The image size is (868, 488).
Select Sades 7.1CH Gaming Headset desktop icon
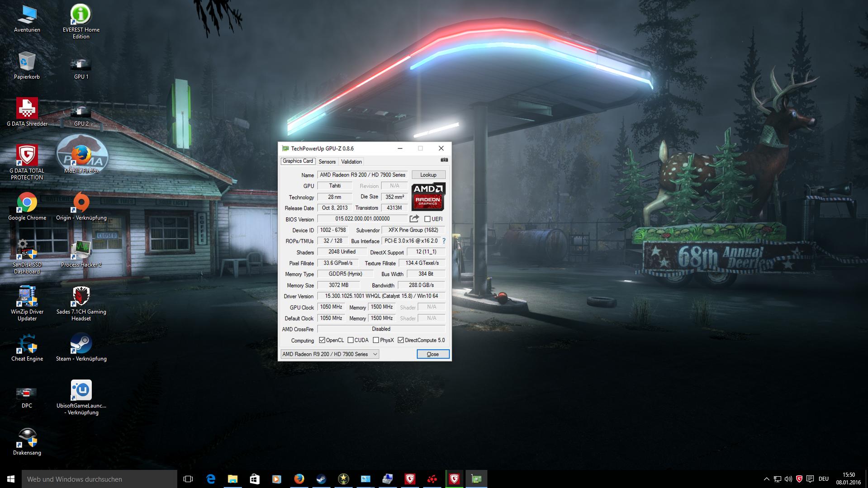click(81, 304)
